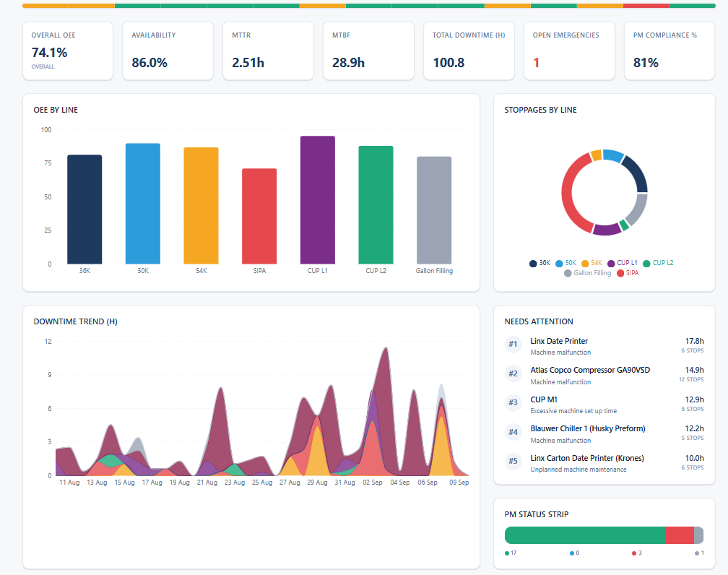
Task: Click the #2 rank badge
Action: click(513, 373)
